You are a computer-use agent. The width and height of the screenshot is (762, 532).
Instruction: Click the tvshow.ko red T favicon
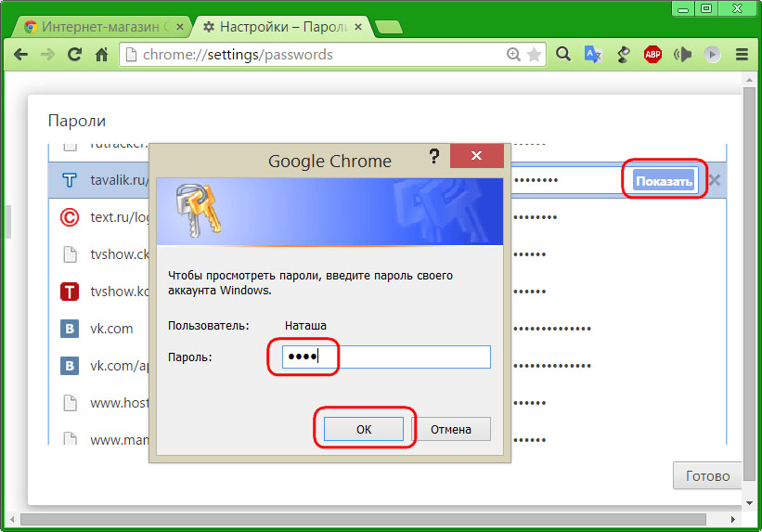coord(70,292)
